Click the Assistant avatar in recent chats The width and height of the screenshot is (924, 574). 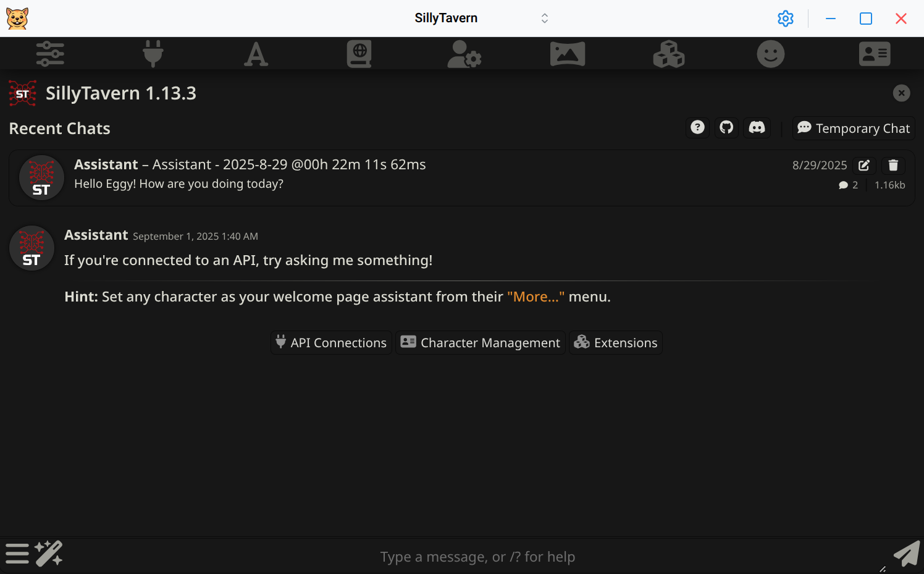coord(41,177)
